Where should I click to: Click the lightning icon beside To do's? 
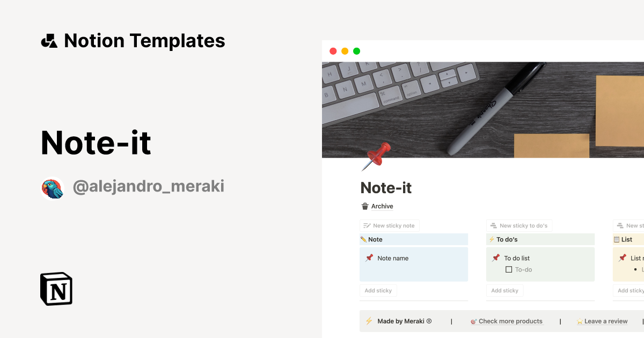click(492, 239)
